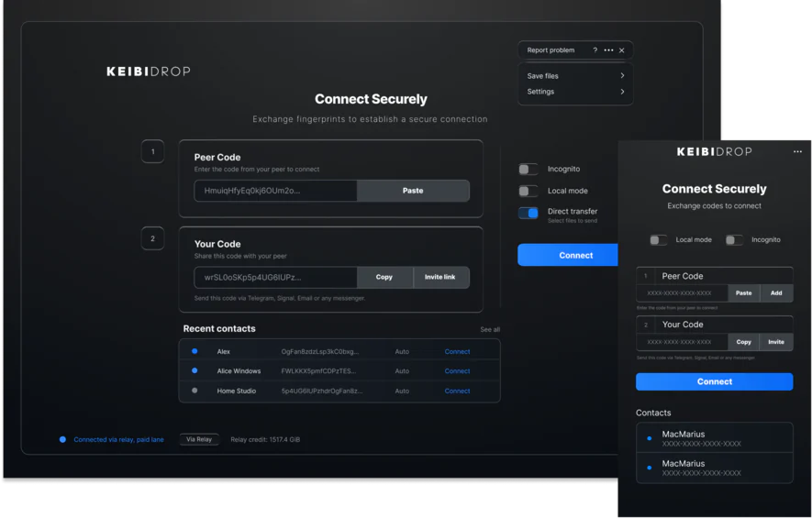Paste peer code in main window

[413, 191]
